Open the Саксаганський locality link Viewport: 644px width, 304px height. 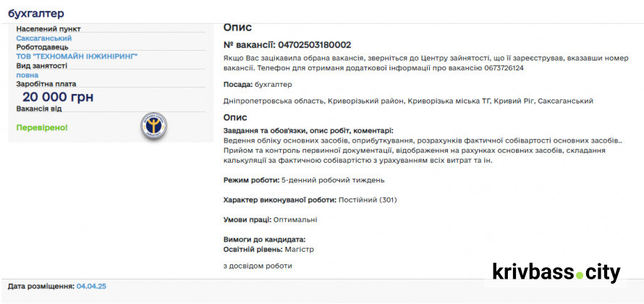click(43, 38)
